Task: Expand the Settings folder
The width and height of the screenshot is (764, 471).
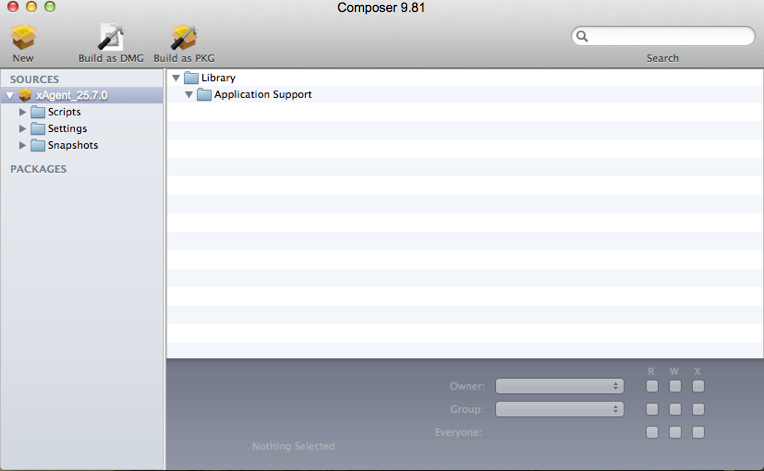Action: [x=22, y=129]
